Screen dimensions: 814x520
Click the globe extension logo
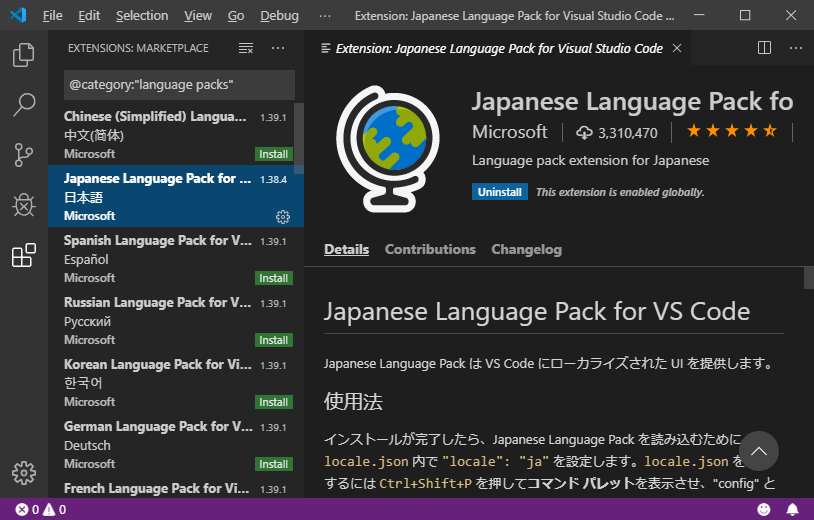pyautogui.click(x=388, y=149)
